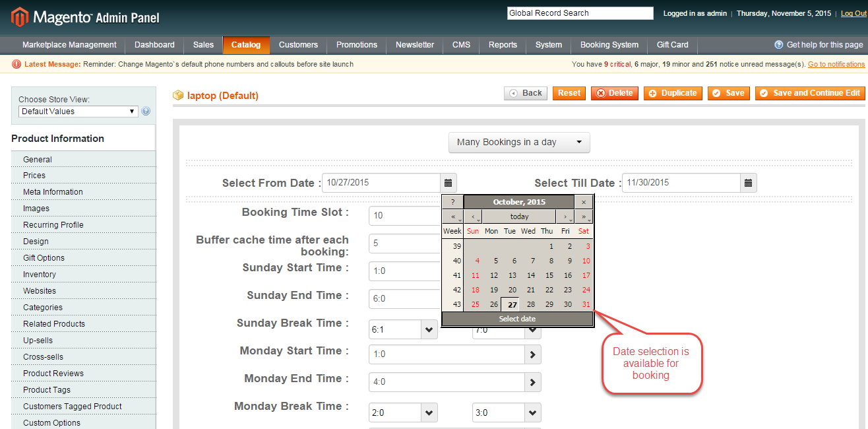This screenshot has height=429, width=868.
Task: Select October 15 in the calendar
Action: [547, 275]
